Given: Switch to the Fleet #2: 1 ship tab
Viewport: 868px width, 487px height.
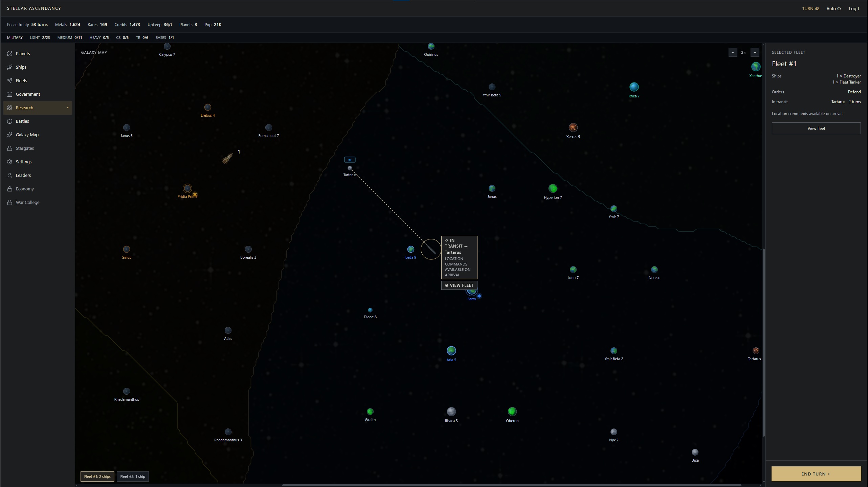Looking at the screenshot, I should point(133,477).
